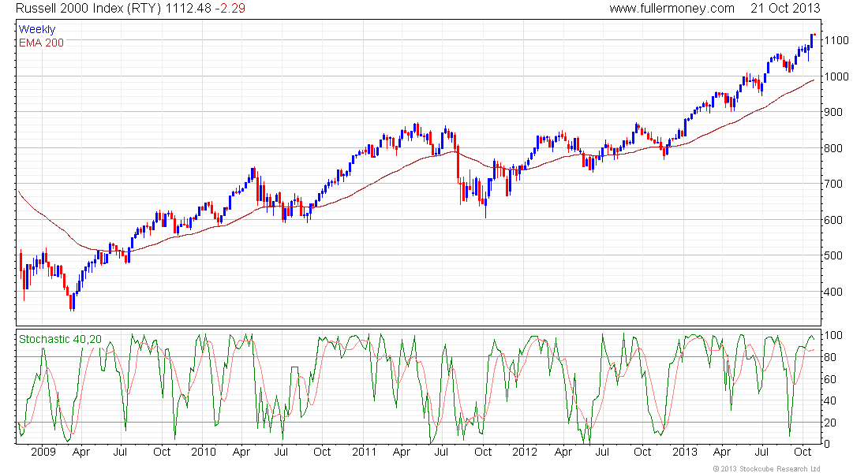Click the 1000 price axis label
This screenshot has height=473, width=868.
(x=836, y=76)
